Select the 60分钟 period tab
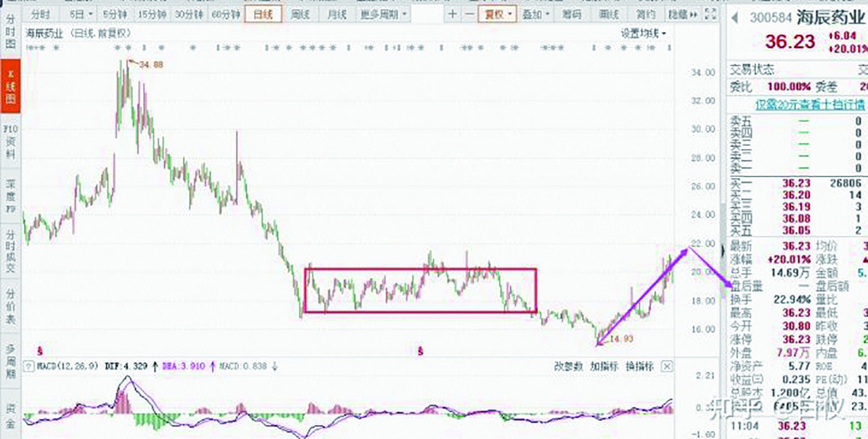 click(225, 14)
